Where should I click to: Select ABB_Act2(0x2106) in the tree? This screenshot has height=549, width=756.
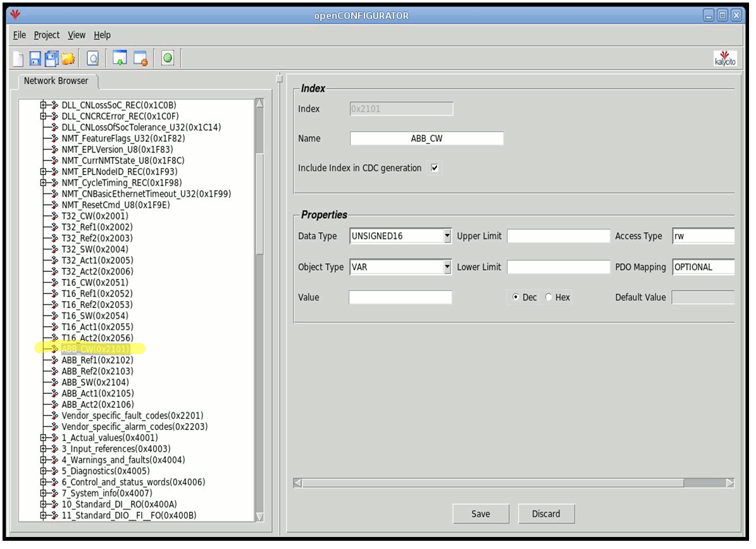click(x=98, y=404)
